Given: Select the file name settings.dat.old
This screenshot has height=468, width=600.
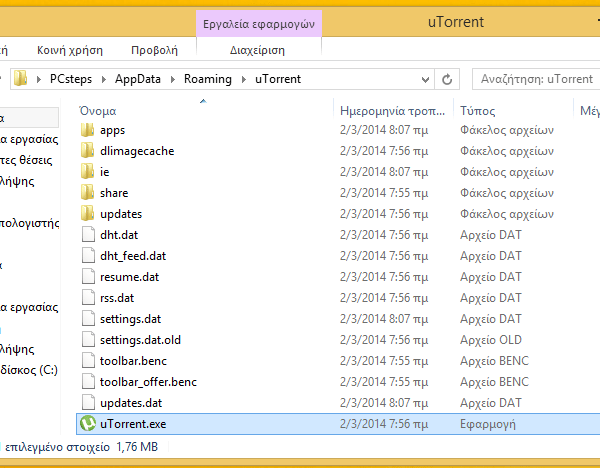Looking at the screenshot, I should point(140,340).
